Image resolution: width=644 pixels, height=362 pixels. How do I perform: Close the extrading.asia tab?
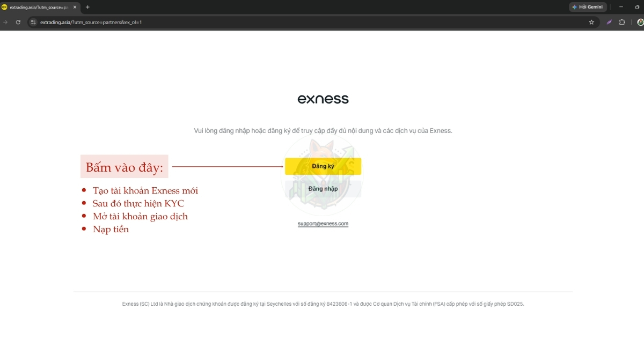(75, 7)
